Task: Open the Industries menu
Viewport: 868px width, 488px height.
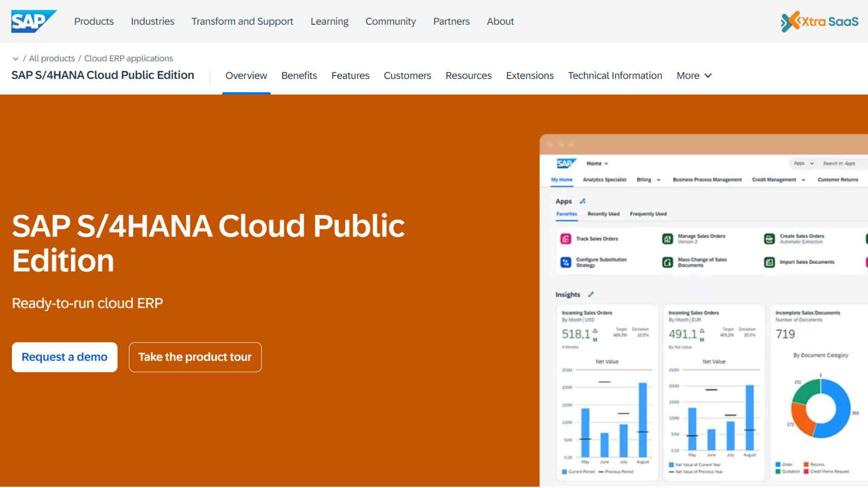Action: click(152, 21)
